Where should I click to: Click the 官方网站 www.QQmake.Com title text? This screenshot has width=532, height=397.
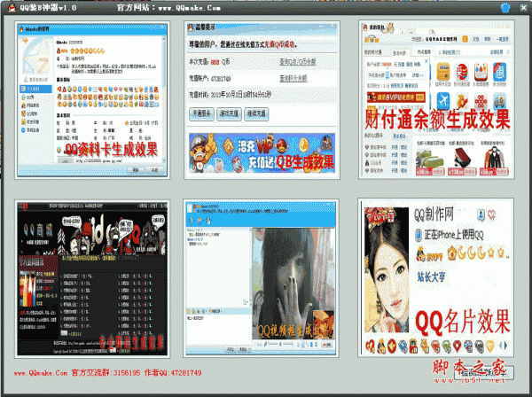pyautogui.click(x=168, y=7)
